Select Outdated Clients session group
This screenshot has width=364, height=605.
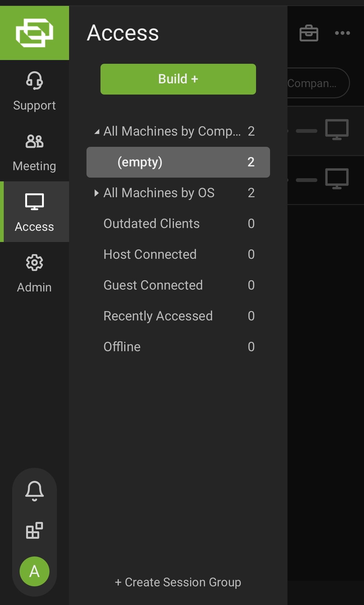coord(152,224)
